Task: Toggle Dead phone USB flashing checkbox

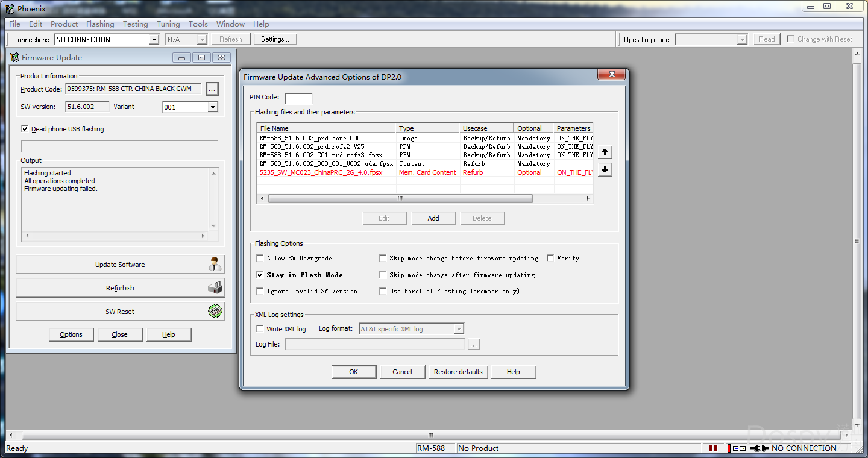Action: point(25,128)
